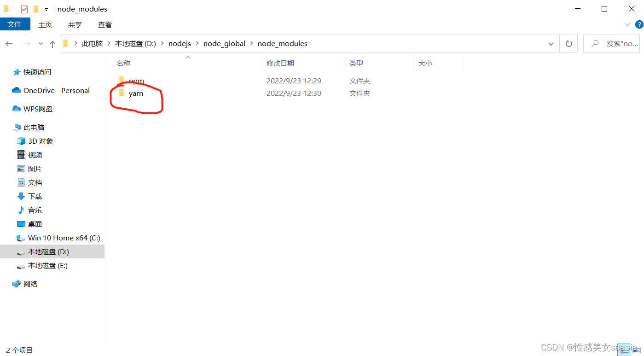Click the Back navigation arrow
This screenshot has width=644, height=356.
[x=9, y=44]
